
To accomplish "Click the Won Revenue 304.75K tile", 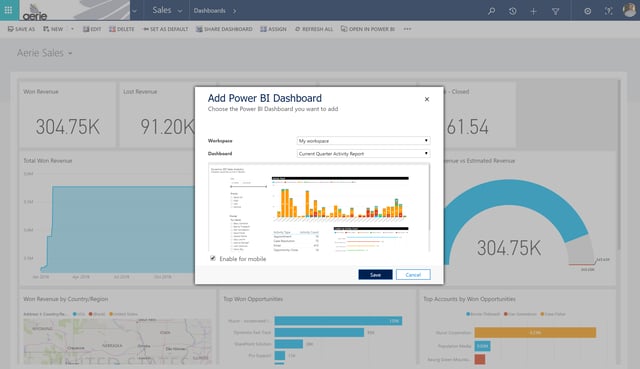I will [x=67, y=115].
